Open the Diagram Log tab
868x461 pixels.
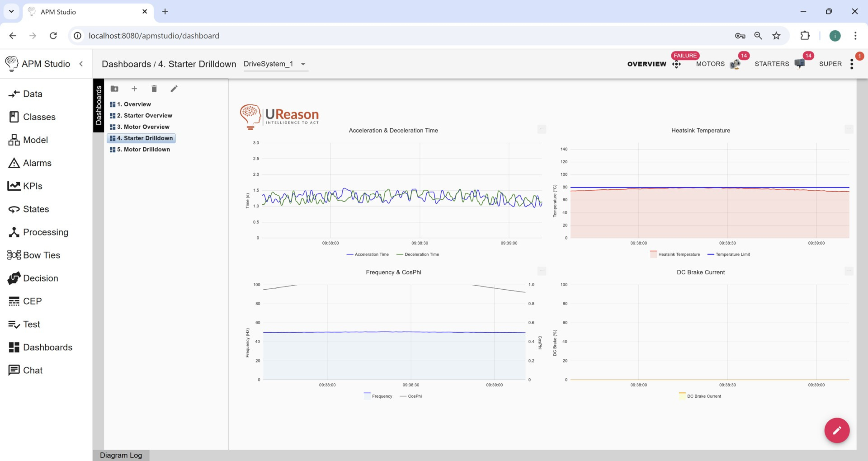pyautogui.click(x=121, y=455)
